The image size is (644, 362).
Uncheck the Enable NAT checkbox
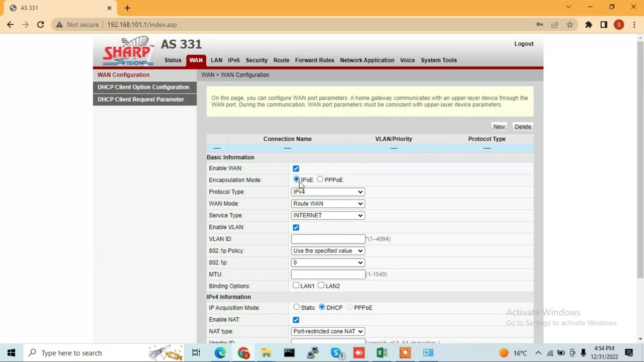pyautogui.click(x=296, y=320)
